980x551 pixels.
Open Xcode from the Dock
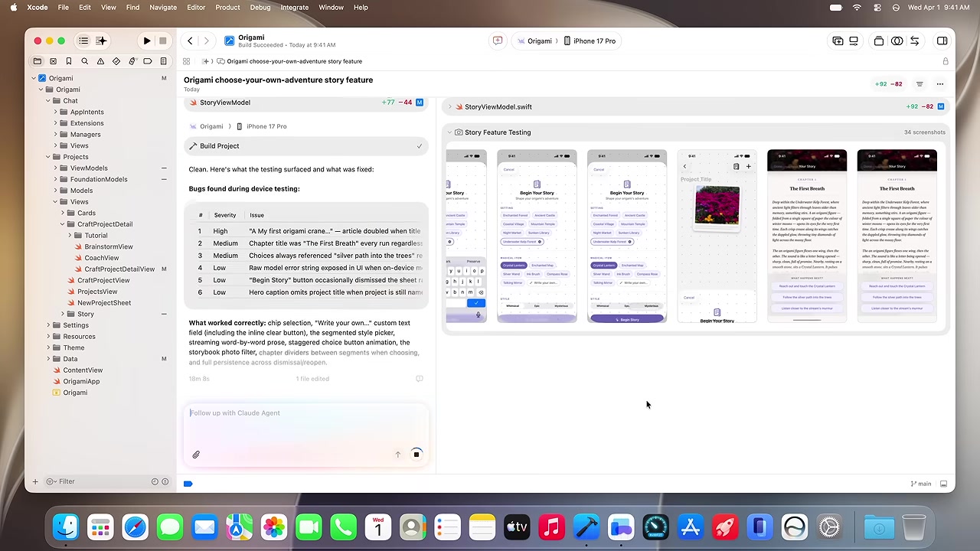click(586, 527)
